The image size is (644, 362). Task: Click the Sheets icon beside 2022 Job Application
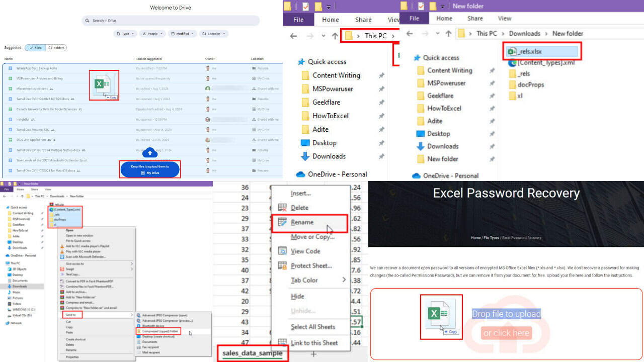pos(10,140)
